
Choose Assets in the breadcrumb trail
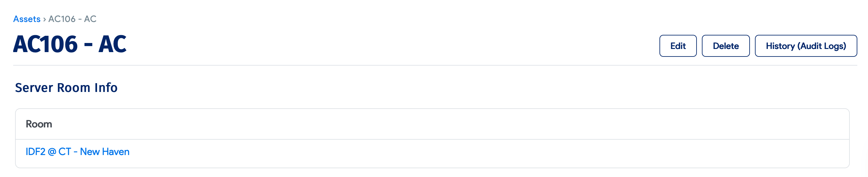pos(27,19)
